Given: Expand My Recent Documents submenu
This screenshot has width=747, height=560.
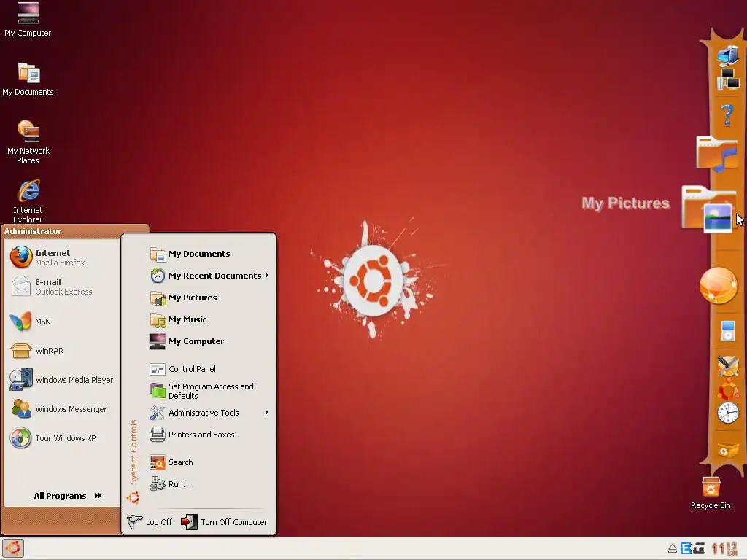Looking at the screenshot, I should coord(209,275).
